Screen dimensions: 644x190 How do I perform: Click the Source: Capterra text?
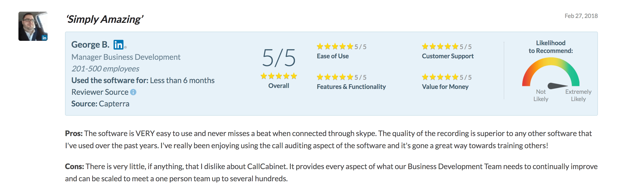click(x=100, y=104)
